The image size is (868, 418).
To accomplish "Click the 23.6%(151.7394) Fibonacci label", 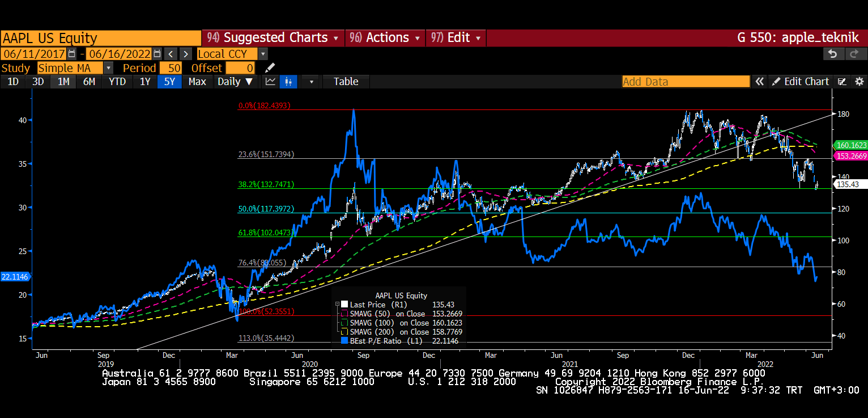I will click(x=265, y=154).
